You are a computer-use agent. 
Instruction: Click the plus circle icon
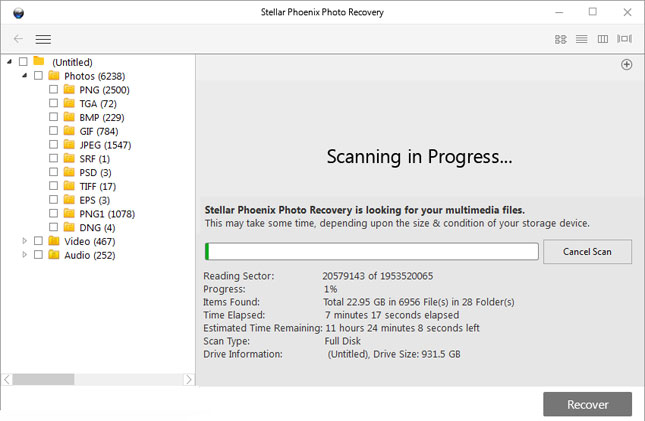tap(626, 65)
